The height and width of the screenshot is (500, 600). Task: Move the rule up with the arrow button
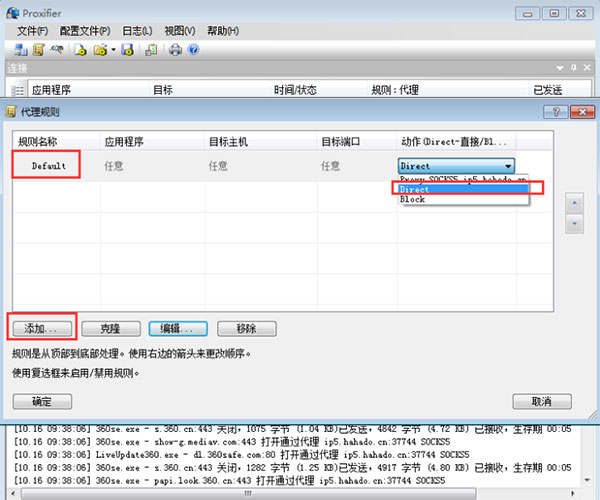pos(574,202)
